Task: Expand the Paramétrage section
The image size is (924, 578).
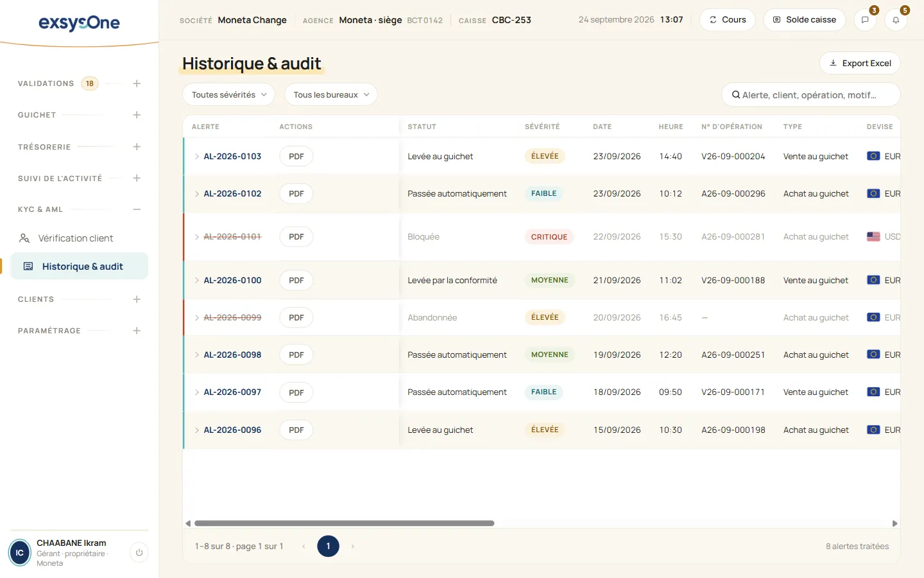Action: (137, 331)
